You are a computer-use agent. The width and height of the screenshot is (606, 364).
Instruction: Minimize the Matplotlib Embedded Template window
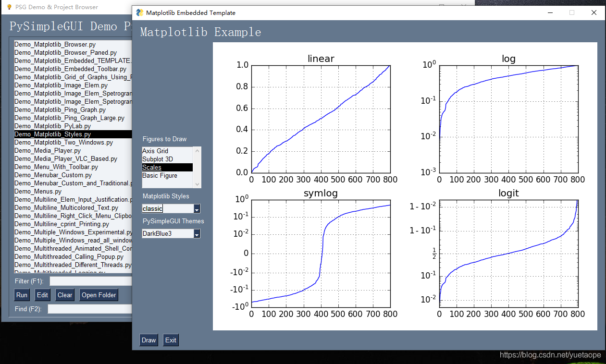click(550, 12)
